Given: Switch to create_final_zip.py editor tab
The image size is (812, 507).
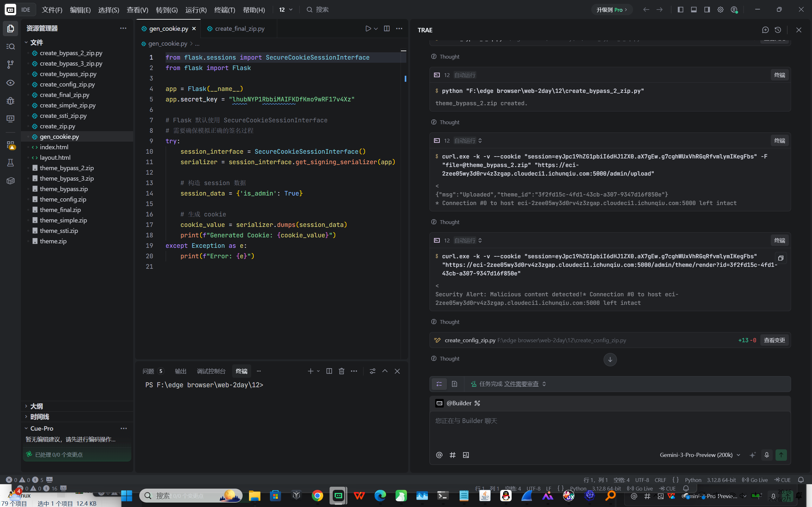Looking at the screenshot, I should pos(239,29).
